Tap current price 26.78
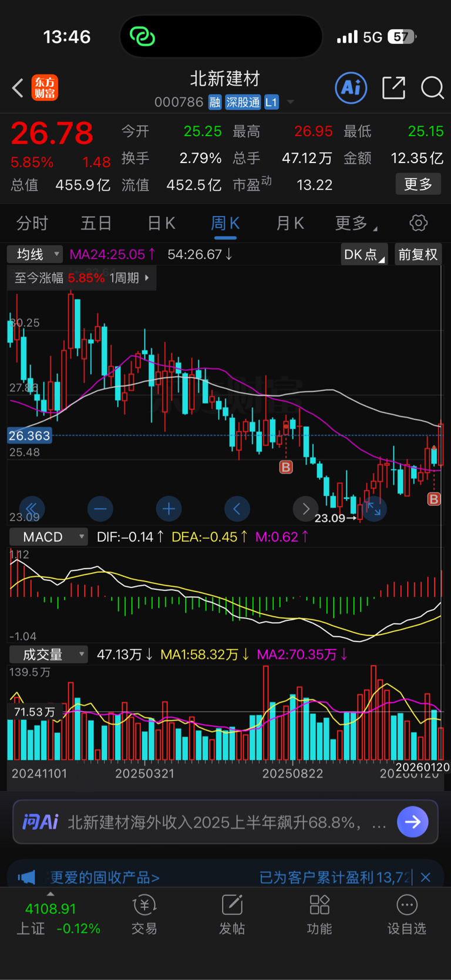451x980 pixels. (52, 133)
